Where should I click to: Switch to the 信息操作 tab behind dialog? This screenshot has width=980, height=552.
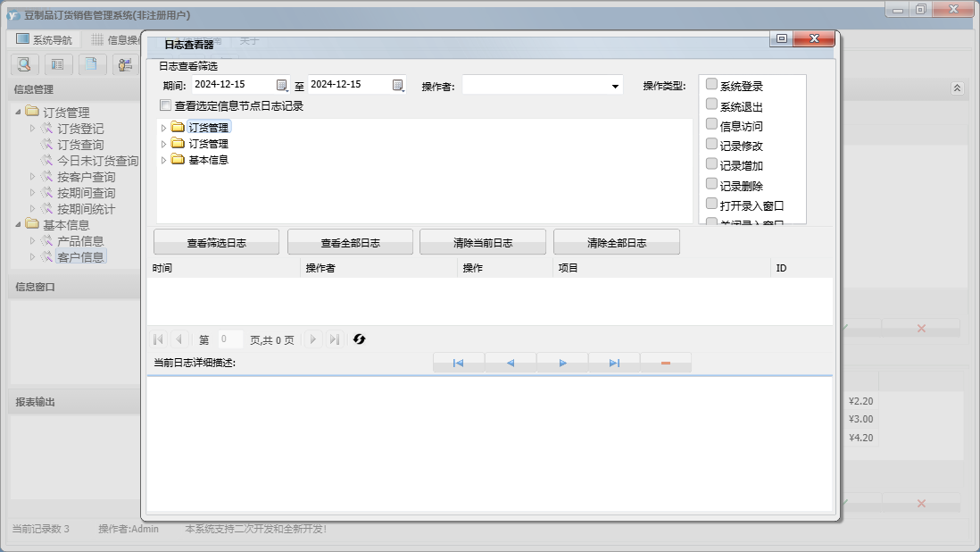click(115, 40)
